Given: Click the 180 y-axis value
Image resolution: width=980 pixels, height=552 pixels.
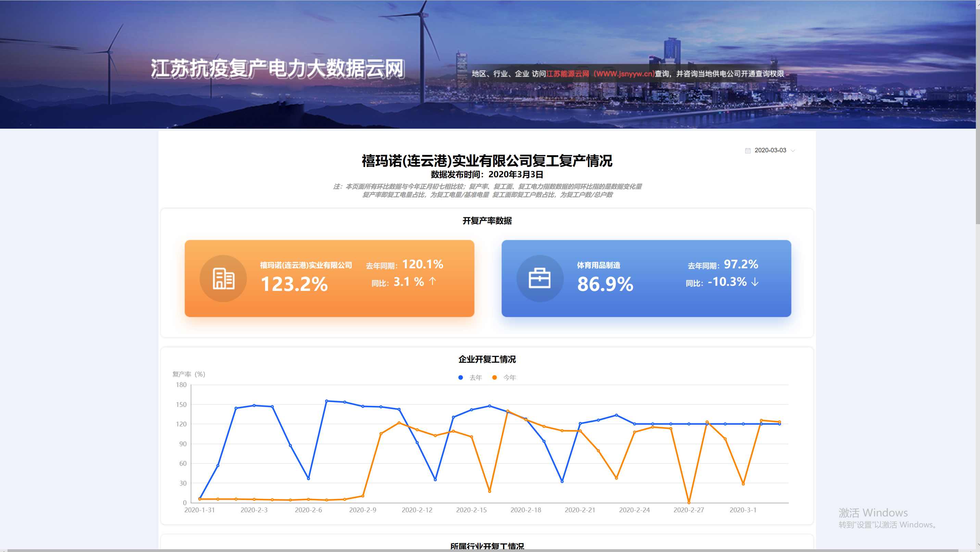Looking at the screenshot, I should [181, 385].
